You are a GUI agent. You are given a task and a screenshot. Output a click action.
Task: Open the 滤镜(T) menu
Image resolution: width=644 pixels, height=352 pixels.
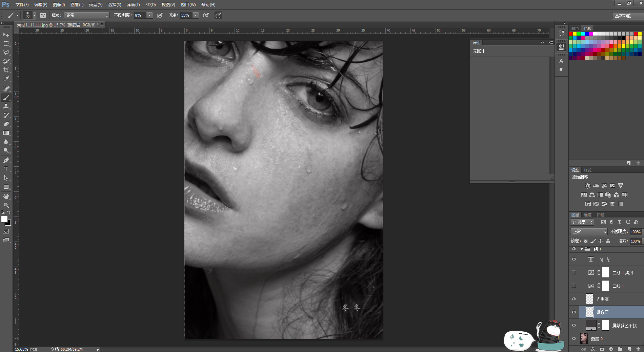(x=133, y=5)
